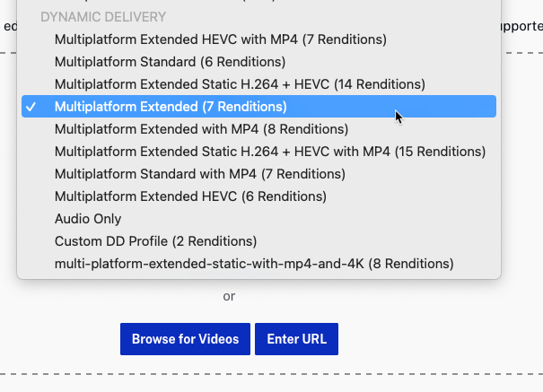Select the Audio Only profile

click(88, 219)
